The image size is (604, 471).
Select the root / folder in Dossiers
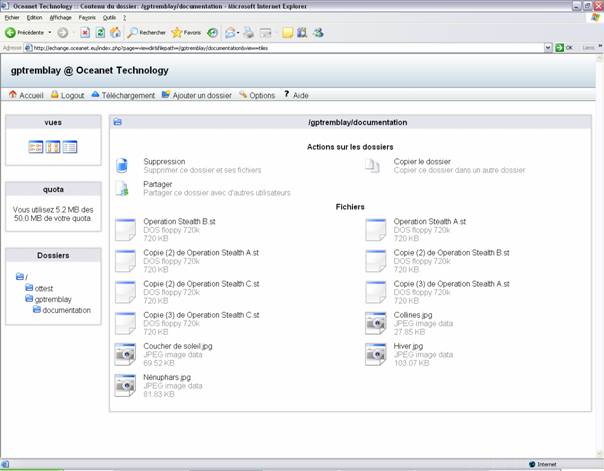tap(22, 277)
